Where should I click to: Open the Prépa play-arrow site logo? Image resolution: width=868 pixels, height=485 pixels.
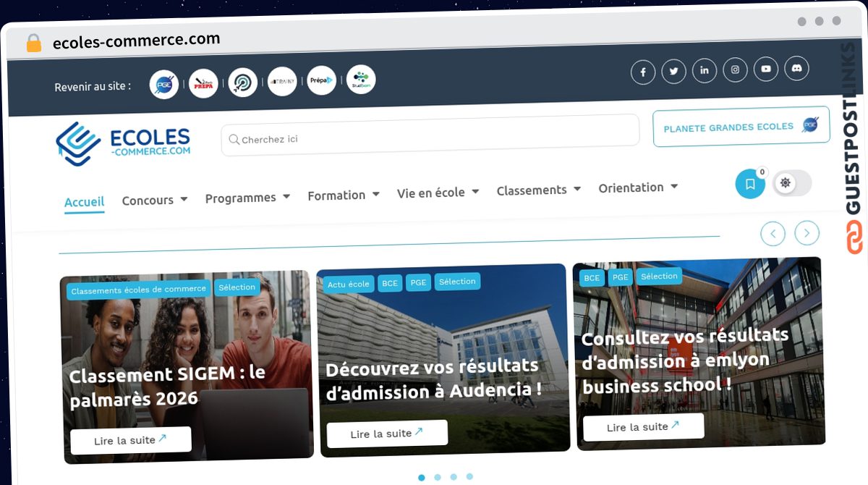(321, 80)
